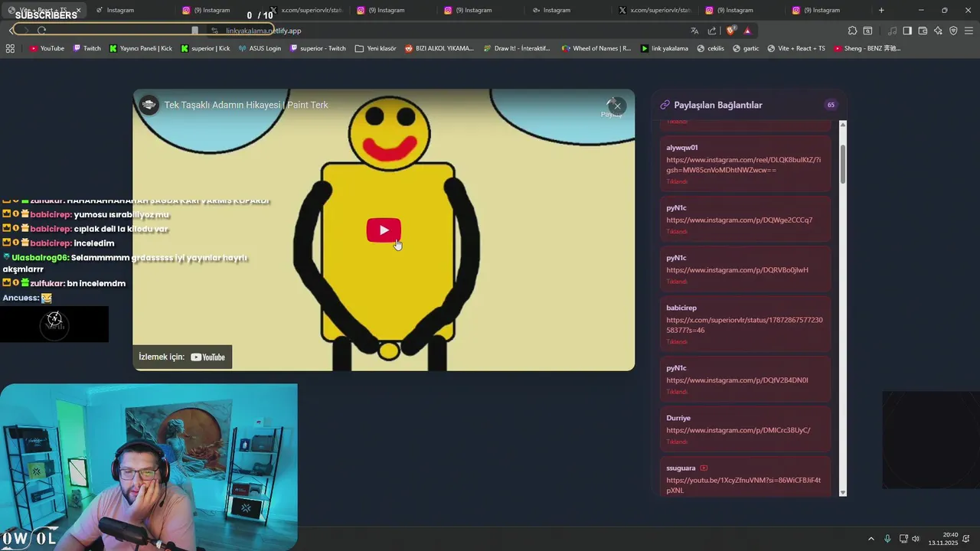The width and height of the screenshot is (980, 551).
Task: Open babicirep's x.com superiorvlr status link
Action: pos(744,325)
